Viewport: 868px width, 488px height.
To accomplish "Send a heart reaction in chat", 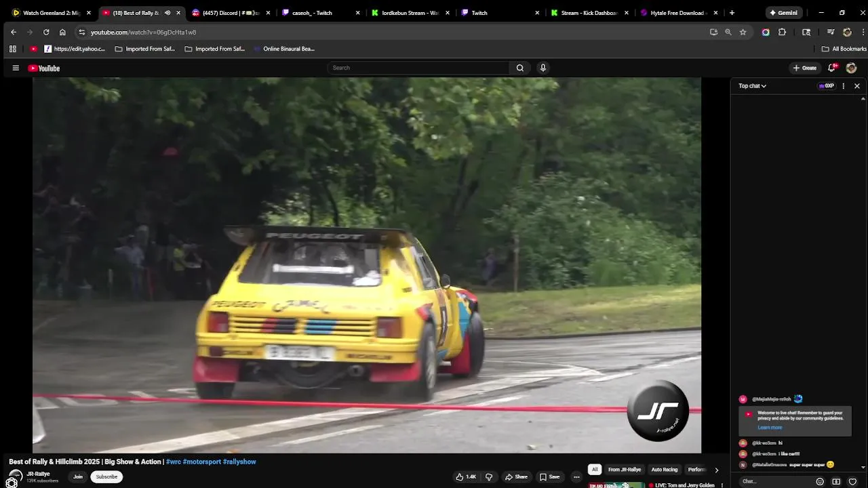I will (853, 482).
